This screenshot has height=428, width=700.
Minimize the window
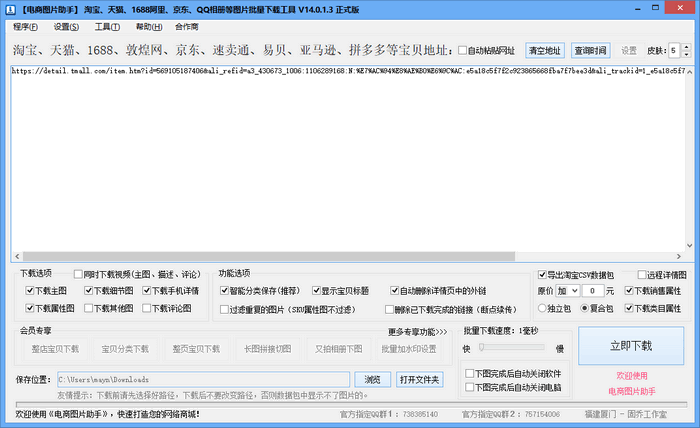point(638,8)
